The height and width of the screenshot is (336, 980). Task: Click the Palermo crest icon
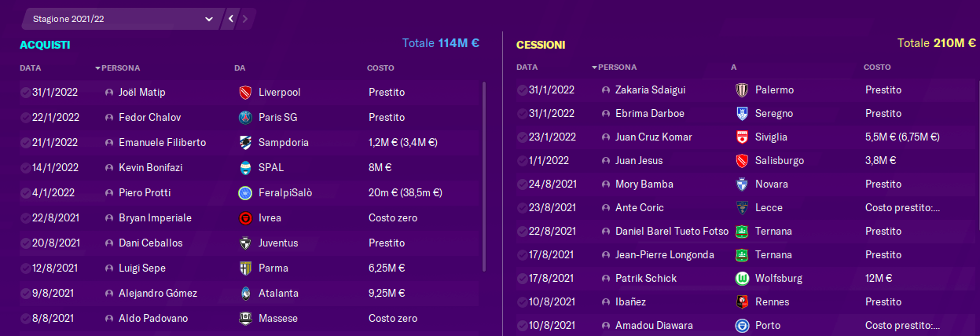pyautogui.click(x=741, y=90)
